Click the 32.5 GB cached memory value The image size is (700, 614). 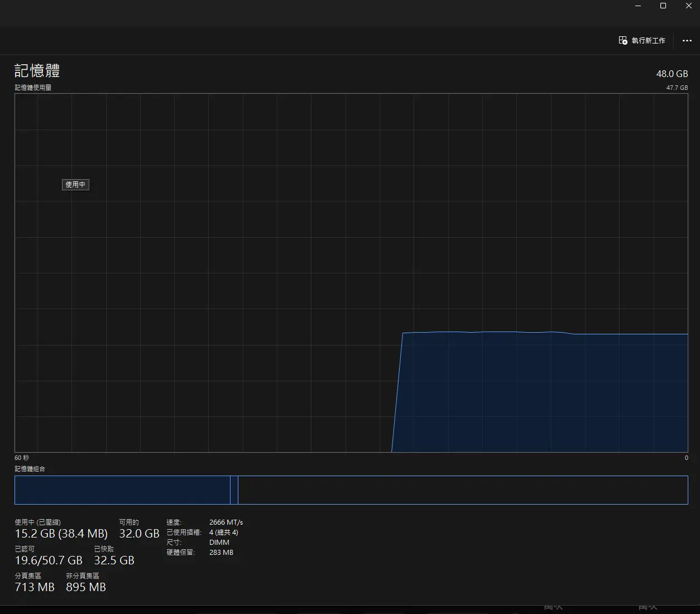[114, 560]
